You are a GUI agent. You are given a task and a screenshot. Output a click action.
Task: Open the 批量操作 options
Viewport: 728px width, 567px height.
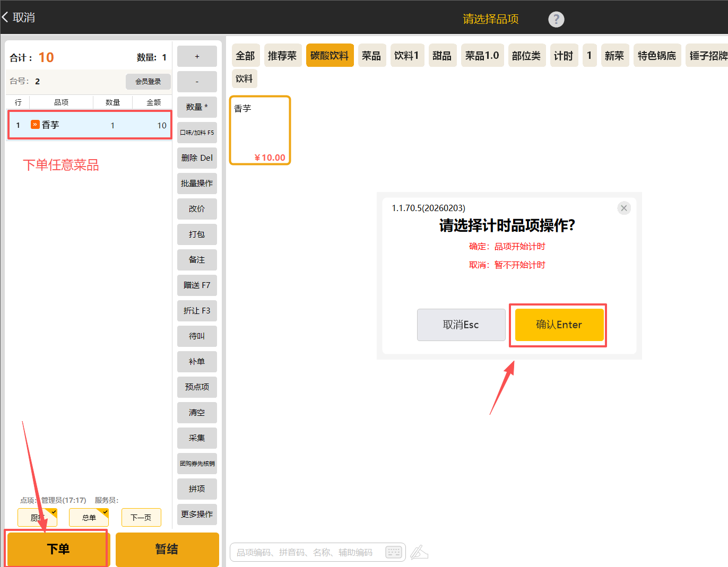coord(197,183)
